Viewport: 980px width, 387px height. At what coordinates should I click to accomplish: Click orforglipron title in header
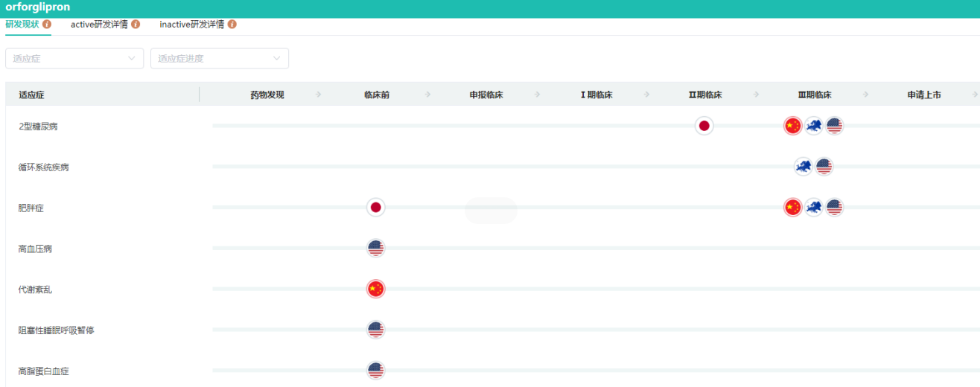38,7
